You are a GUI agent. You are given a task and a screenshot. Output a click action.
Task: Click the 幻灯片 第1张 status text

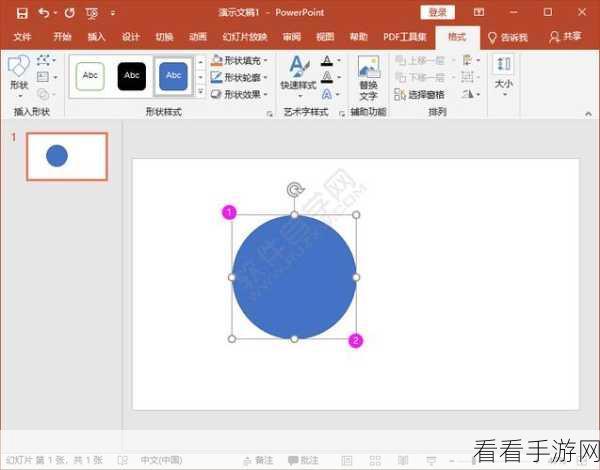pos(54,460)
